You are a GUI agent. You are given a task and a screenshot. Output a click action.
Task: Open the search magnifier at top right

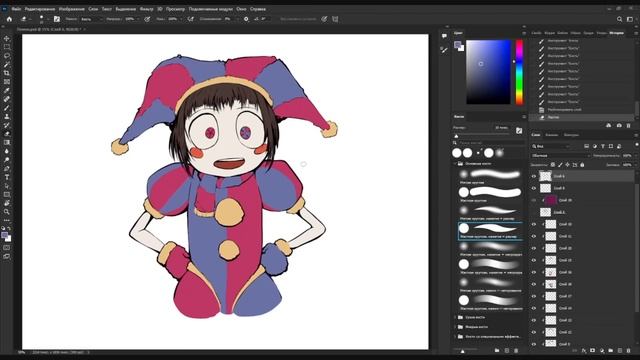[x=619, y=19]
